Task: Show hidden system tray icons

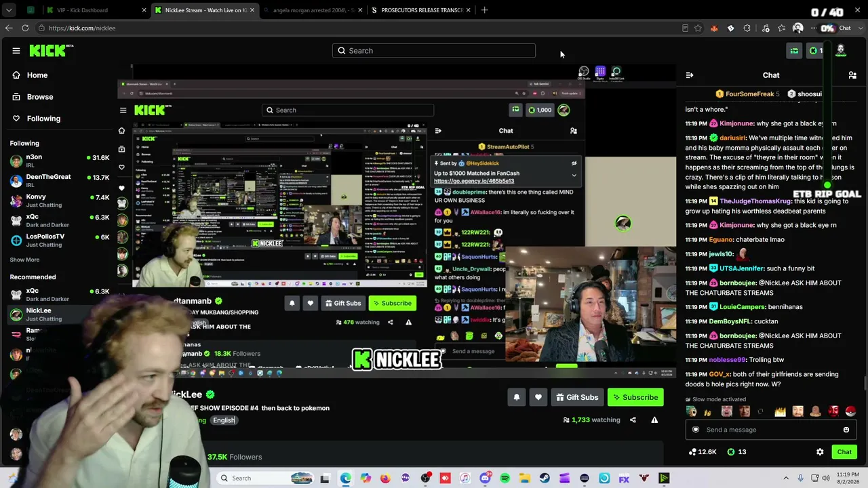Action: (785, 479)
